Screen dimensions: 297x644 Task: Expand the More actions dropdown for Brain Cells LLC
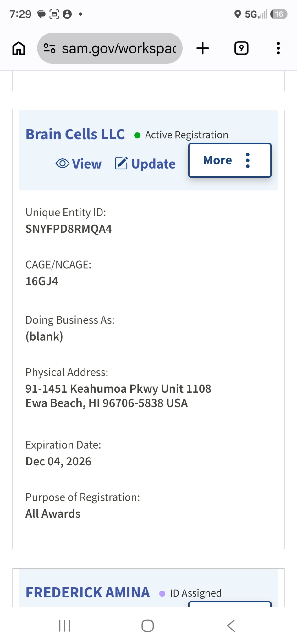pyautogui.click(x=230, y=160)
